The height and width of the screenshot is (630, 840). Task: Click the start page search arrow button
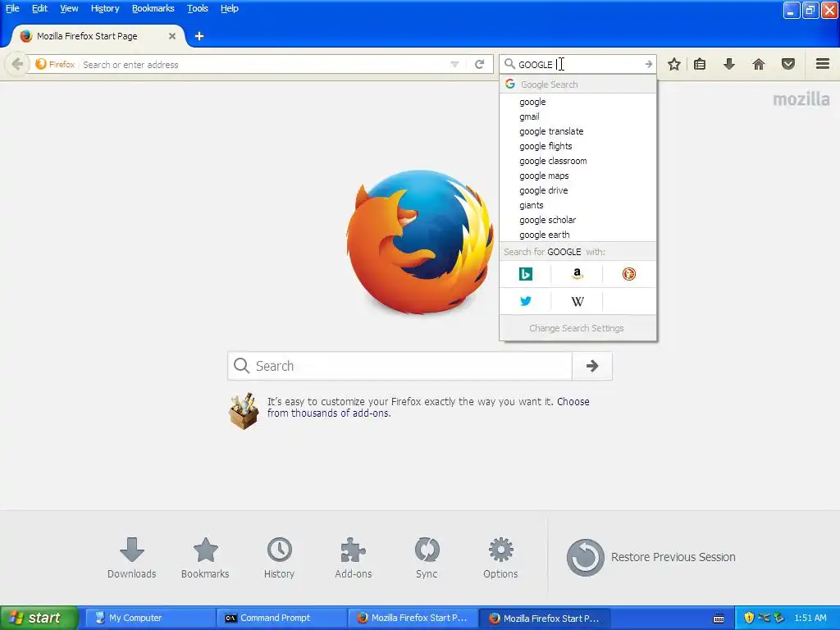[x=592, y=366]
